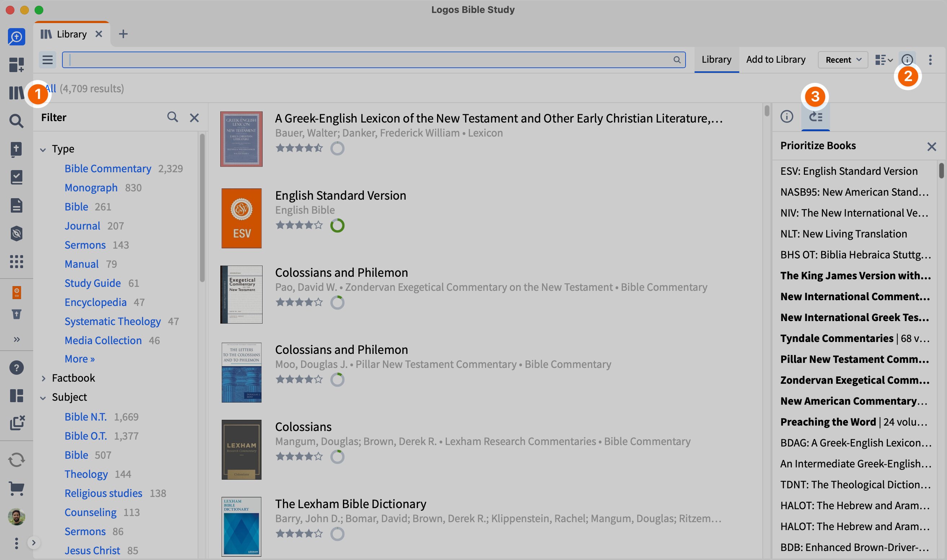Close the Prioritize Books panel
This screenshot has width=947, height=560.
pos(931,146)
